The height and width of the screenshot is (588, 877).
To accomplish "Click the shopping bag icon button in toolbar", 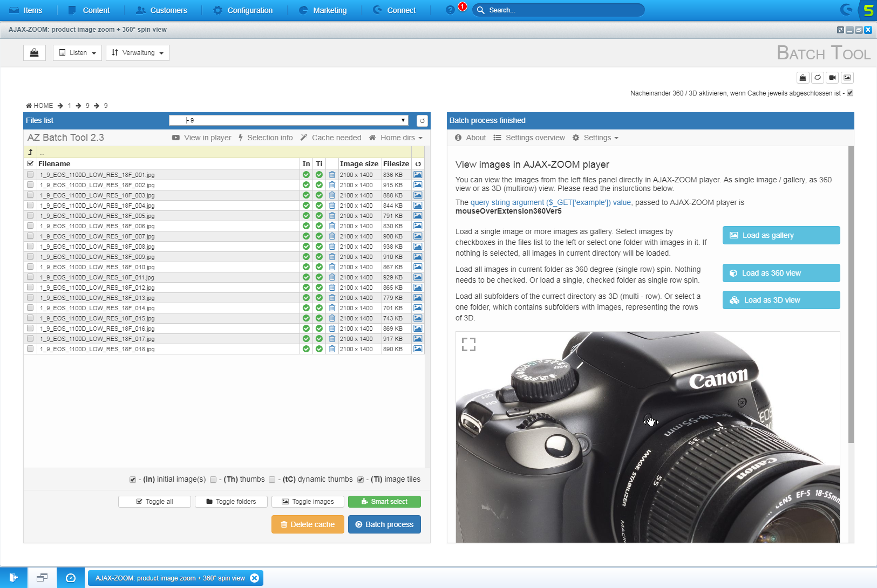I will [35, 53].
